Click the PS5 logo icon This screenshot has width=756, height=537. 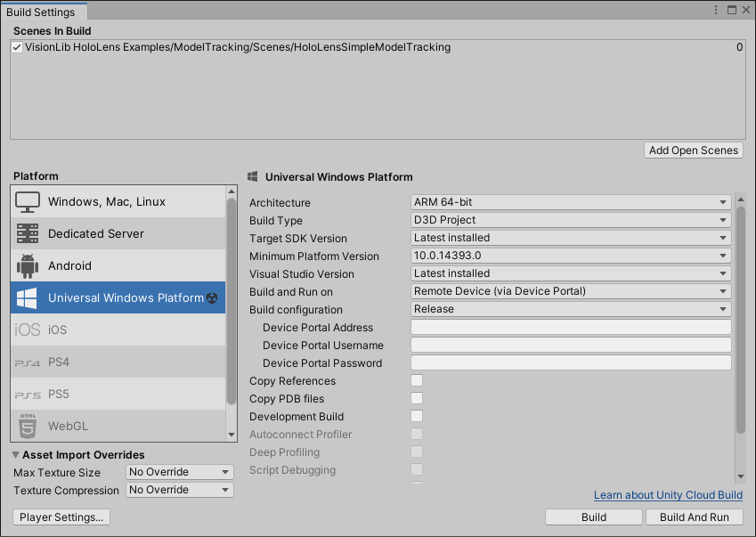point(28,395)
